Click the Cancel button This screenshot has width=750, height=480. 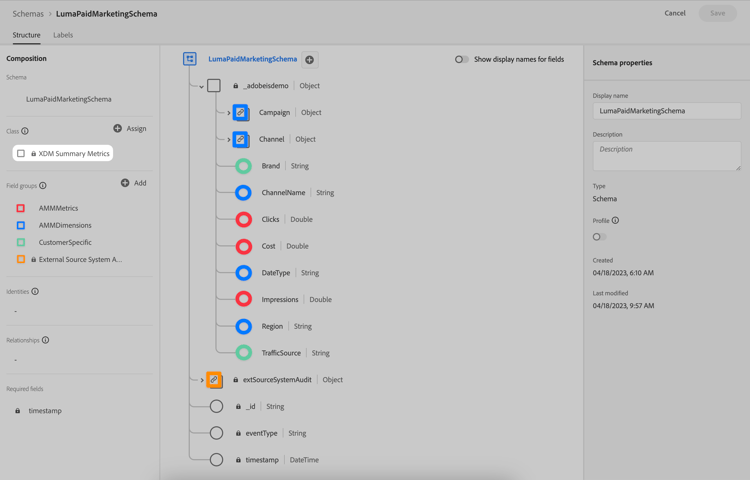[675, 13]
